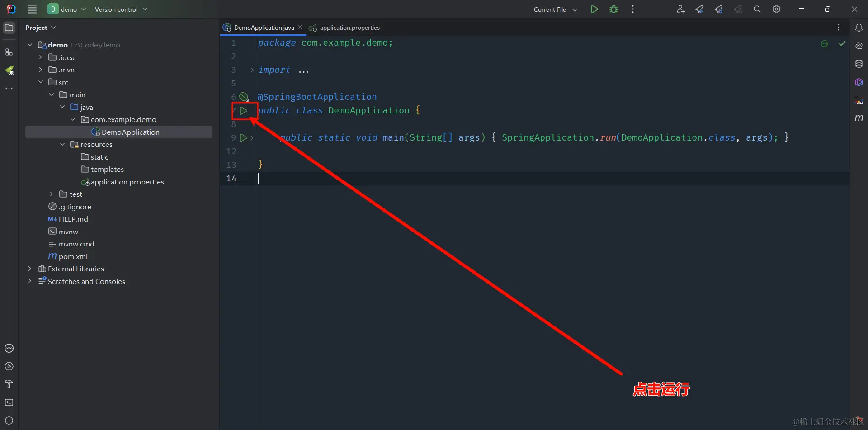This screenshot has height=430, width=868.
Task: Click the package keyword on line 1
Action: click(x=277, y=43)
